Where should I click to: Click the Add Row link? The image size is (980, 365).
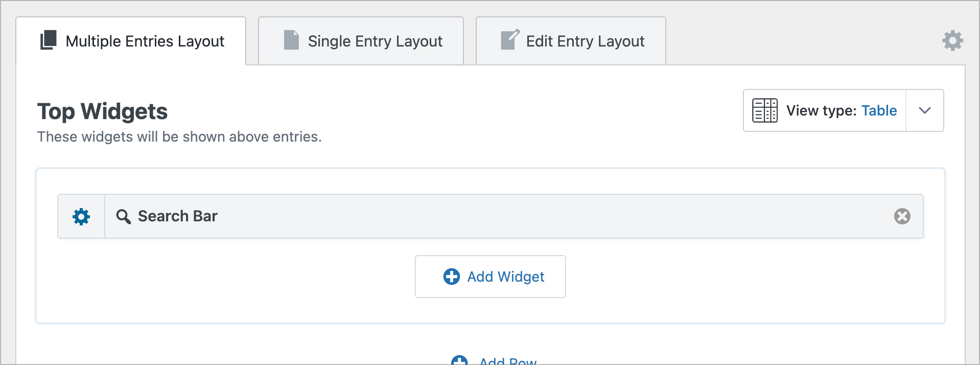[x=507, y=362]
